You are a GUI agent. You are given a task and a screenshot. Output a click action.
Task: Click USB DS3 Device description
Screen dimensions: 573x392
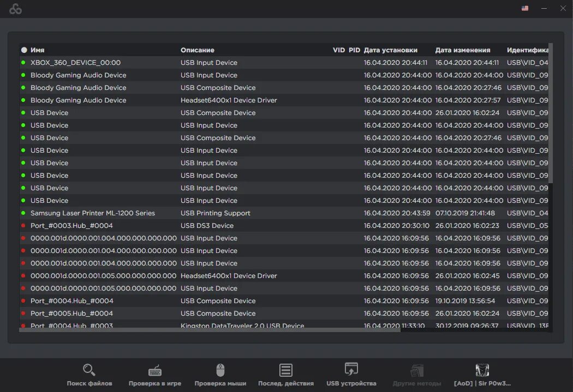207,226
